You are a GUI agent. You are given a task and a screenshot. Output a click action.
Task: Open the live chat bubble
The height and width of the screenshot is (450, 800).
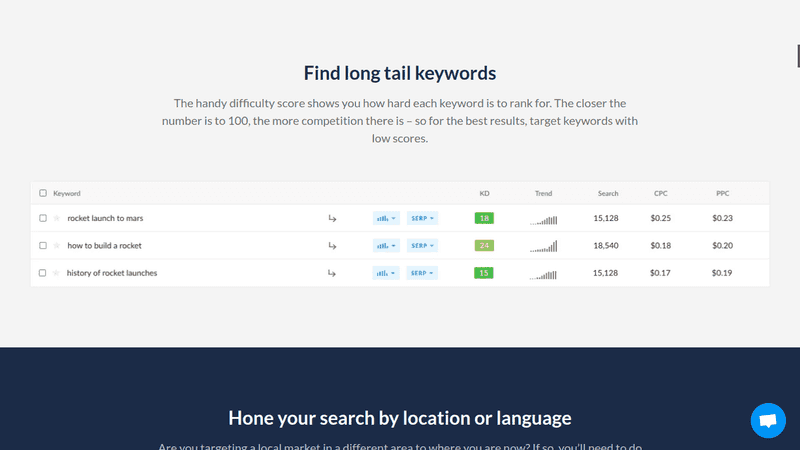click(768, 421)
